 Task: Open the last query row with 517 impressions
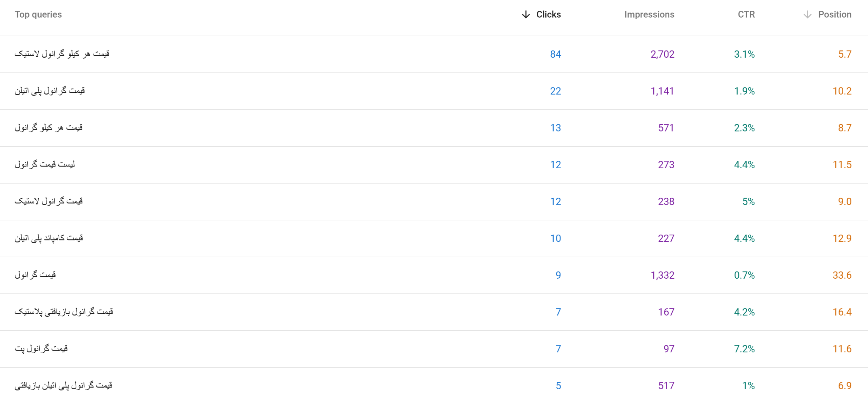pos(434,382)
